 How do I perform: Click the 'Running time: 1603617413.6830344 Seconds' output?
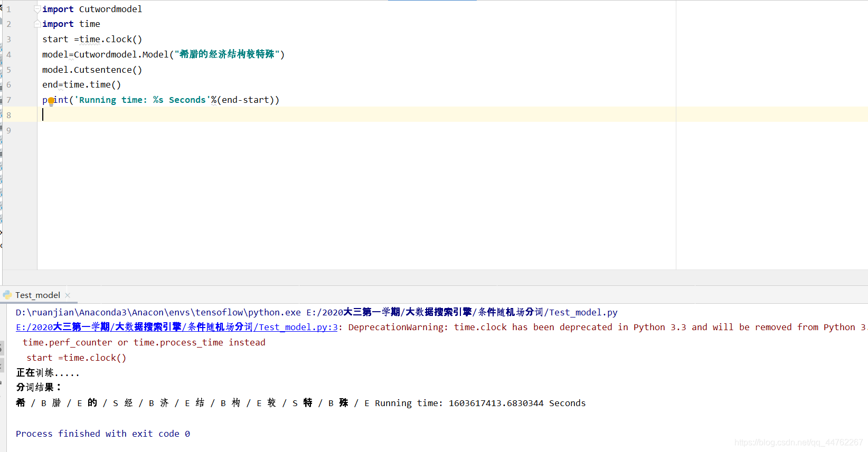[480, 403]
